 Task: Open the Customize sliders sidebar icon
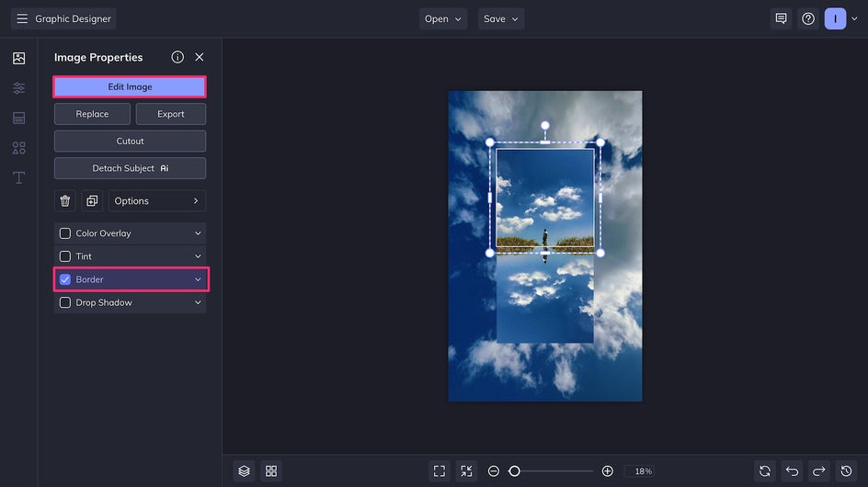(x=18, y=88)
